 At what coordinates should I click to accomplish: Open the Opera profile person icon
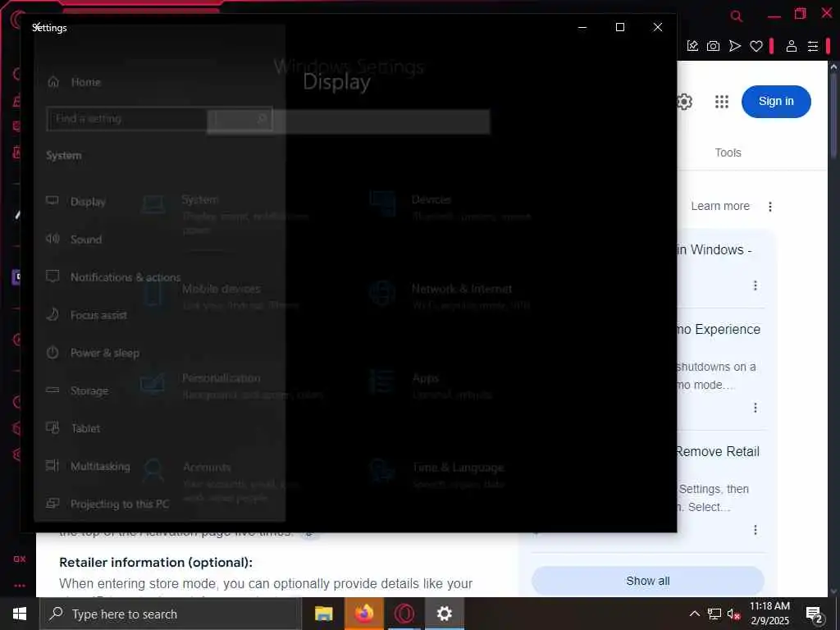(792, 46)
